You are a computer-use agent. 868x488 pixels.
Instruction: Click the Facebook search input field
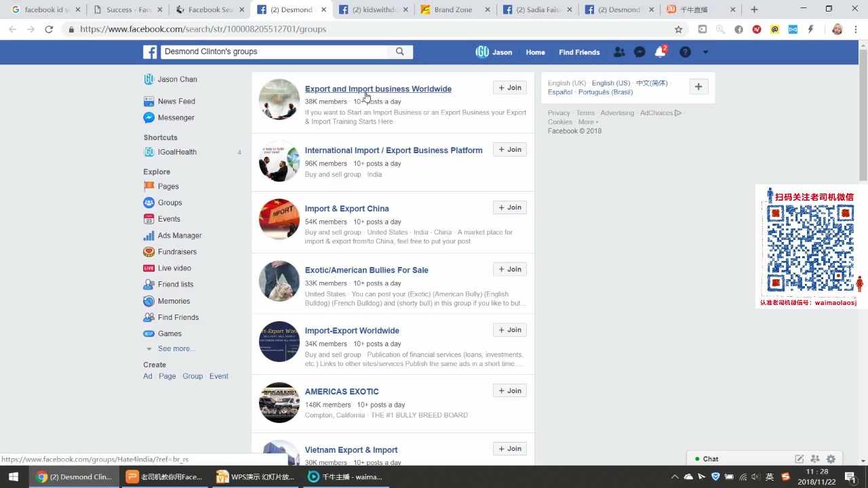(x=274, y=52)
